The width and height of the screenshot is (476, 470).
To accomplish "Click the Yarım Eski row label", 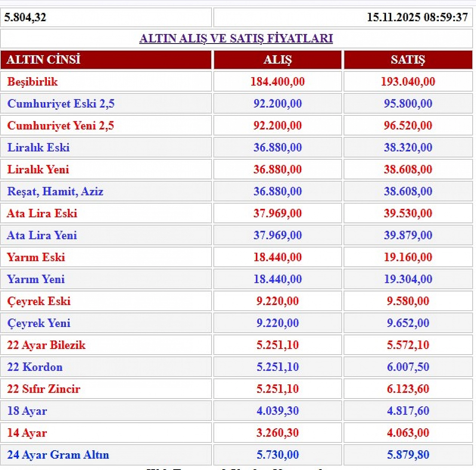I will (36, 257).
